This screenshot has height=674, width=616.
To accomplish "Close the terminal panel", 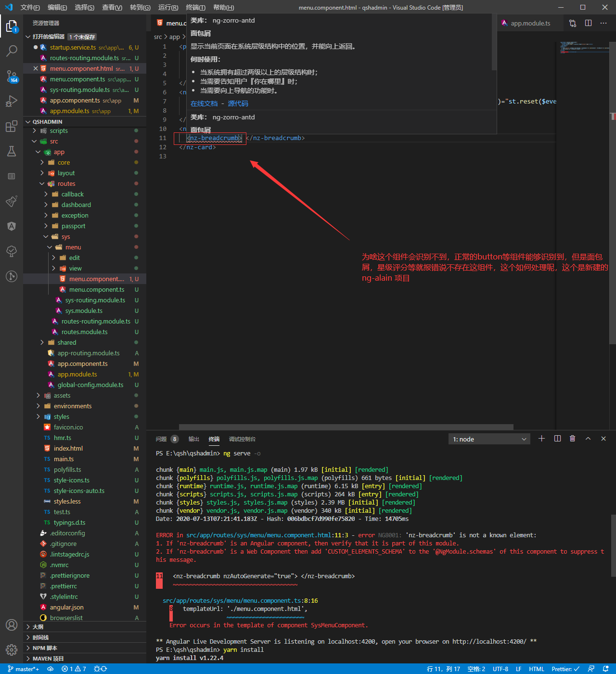I will (603, 439).
